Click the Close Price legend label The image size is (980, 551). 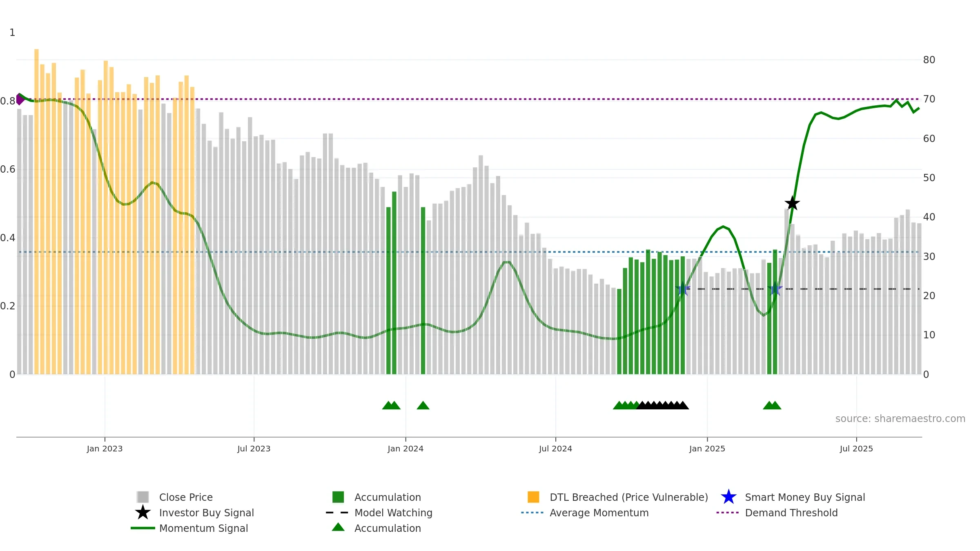(186, 497)
